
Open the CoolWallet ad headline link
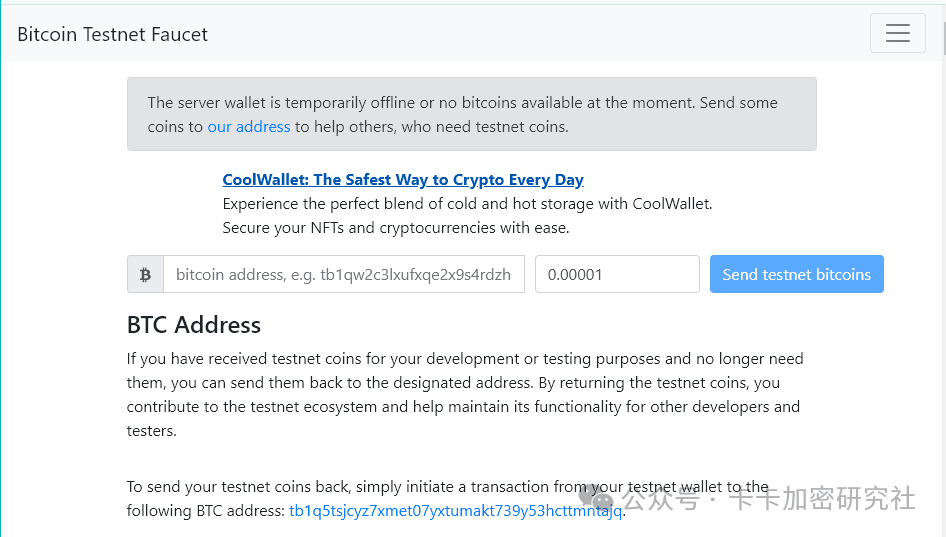pyautogui.click(x=403, y=180)
